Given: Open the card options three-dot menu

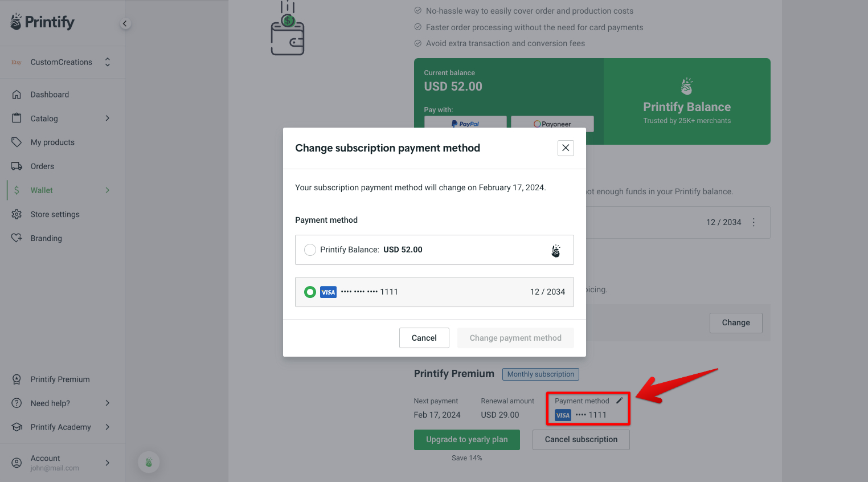Looking at the screenshot, I should coord(753,222).
